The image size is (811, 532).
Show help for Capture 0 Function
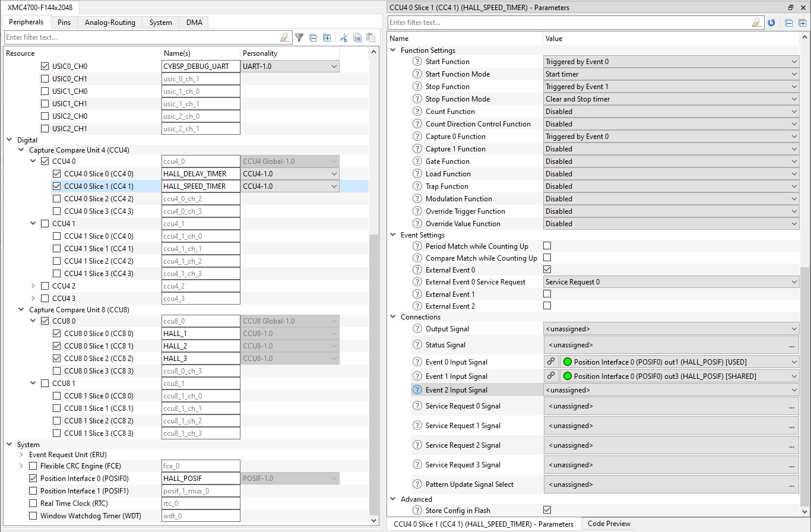[x=417, y=137]
